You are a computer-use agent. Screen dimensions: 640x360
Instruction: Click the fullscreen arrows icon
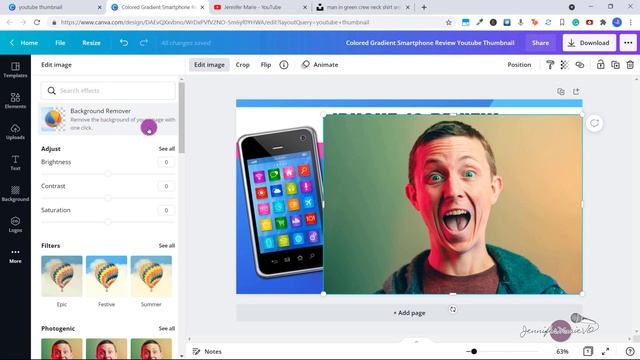point(606,351)
